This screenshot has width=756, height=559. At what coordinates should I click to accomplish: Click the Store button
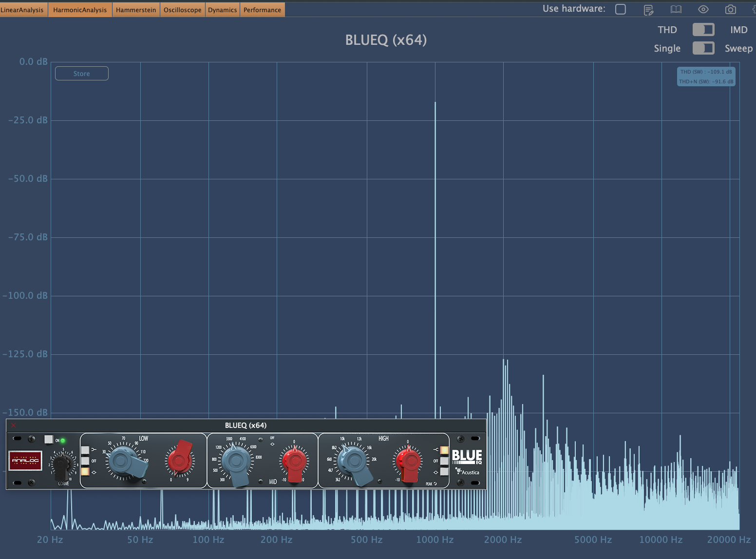click(82, 74)
